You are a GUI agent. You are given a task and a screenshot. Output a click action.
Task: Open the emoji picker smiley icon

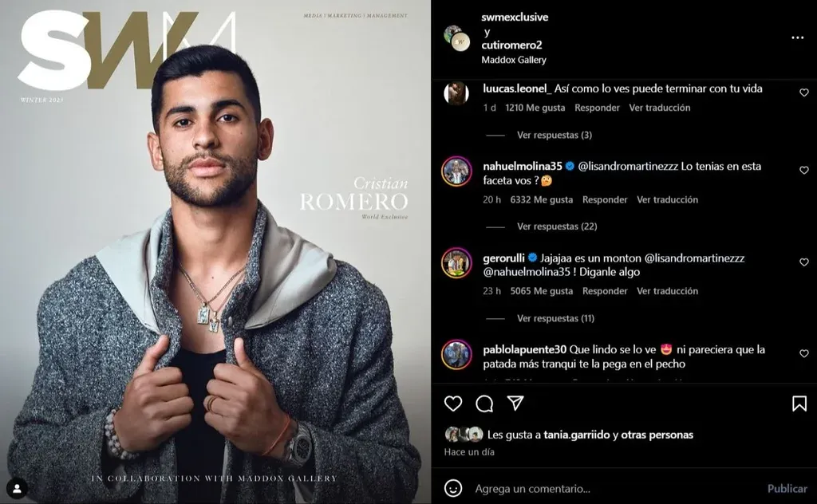[453, 488]
